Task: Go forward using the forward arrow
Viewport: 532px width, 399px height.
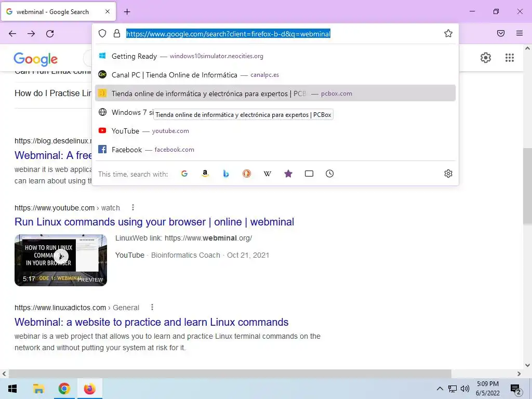Action: pyautogui.click(x=31, y=34)
